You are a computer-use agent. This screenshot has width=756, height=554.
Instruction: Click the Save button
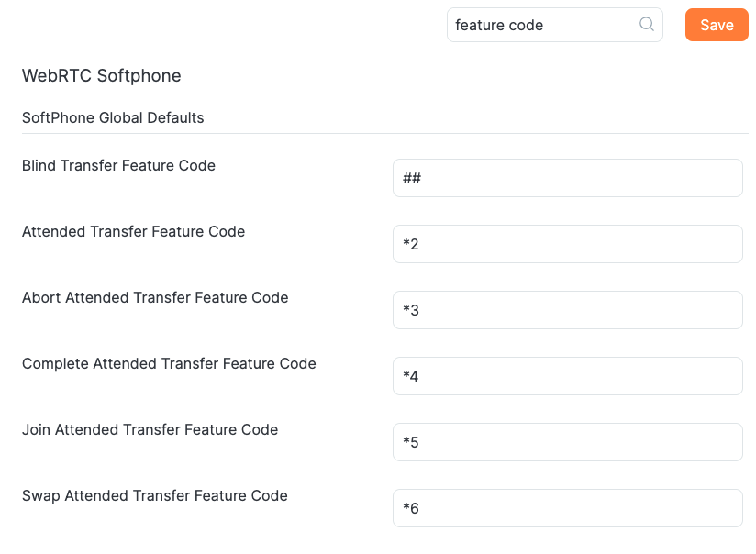pyautogui.click(x=717, y=25)
